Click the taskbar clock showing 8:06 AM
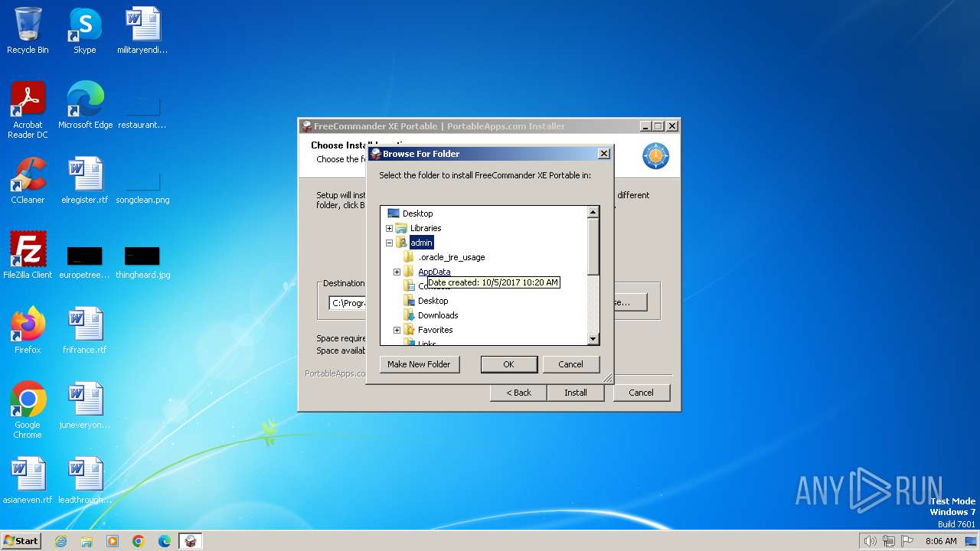Image resolution: width=980 pixels, height=551 pixels. click(x=941, y=541)
